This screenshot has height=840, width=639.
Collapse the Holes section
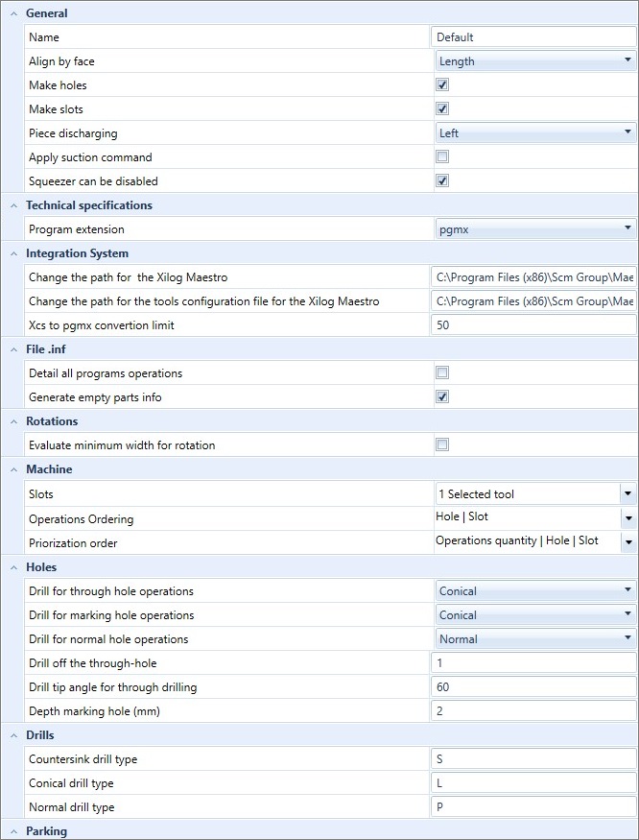14,567
